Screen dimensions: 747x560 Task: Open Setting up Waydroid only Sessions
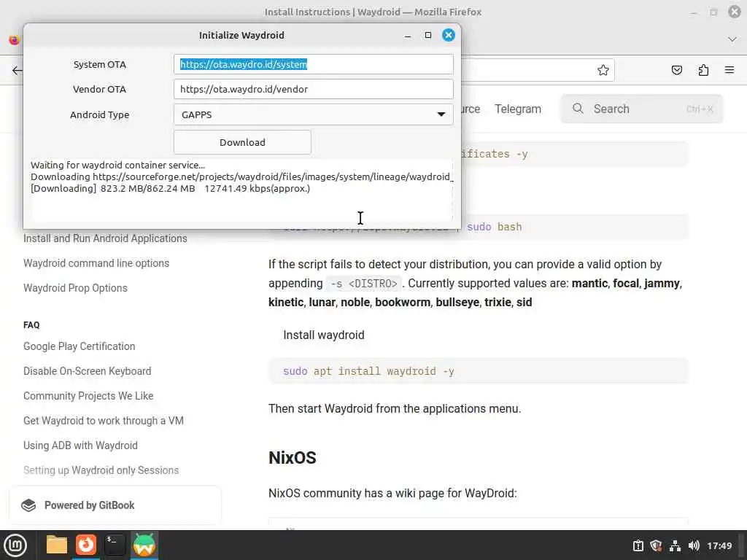coord(101,470)
